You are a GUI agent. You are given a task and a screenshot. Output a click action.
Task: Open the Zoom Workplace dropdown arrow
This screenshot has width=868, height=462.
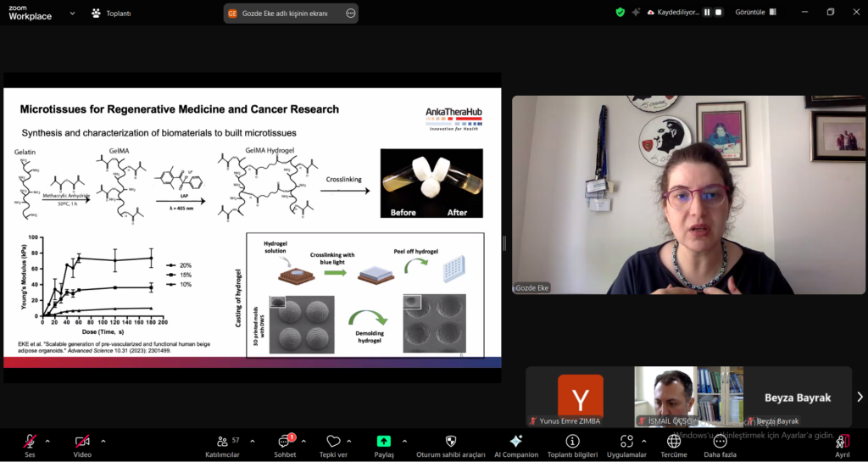click(x=72, y=14)
